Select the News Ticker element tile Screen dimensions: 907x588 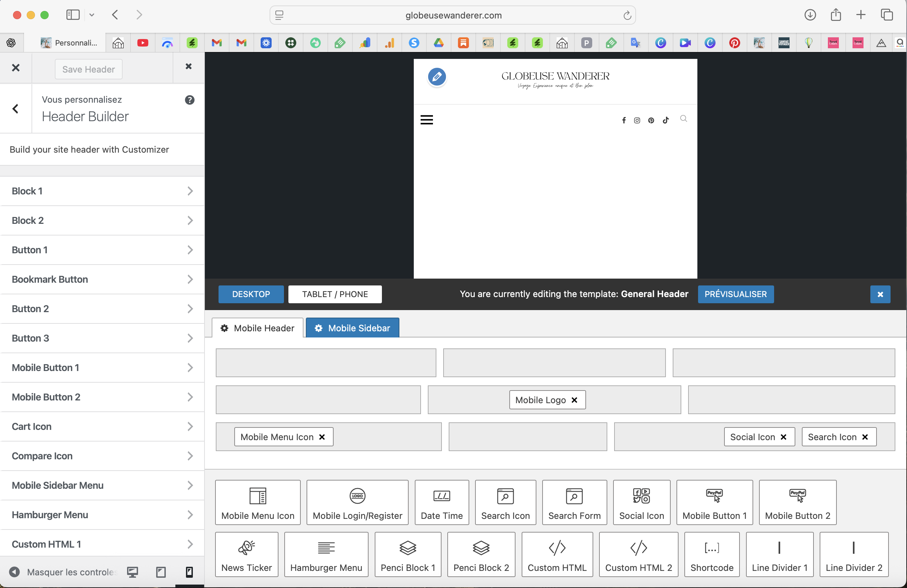(x=246, y=554)
